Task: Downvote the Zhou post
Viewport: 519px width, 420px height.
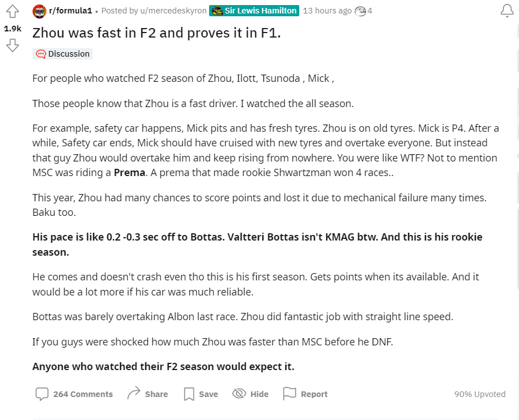Action: [x=12, y=45]
